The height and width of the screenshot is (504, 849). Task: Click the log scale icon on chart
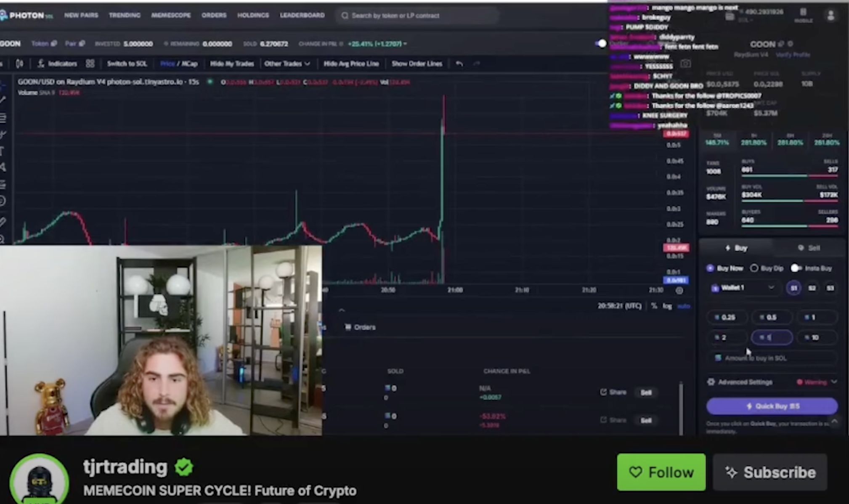click(668, 305)
